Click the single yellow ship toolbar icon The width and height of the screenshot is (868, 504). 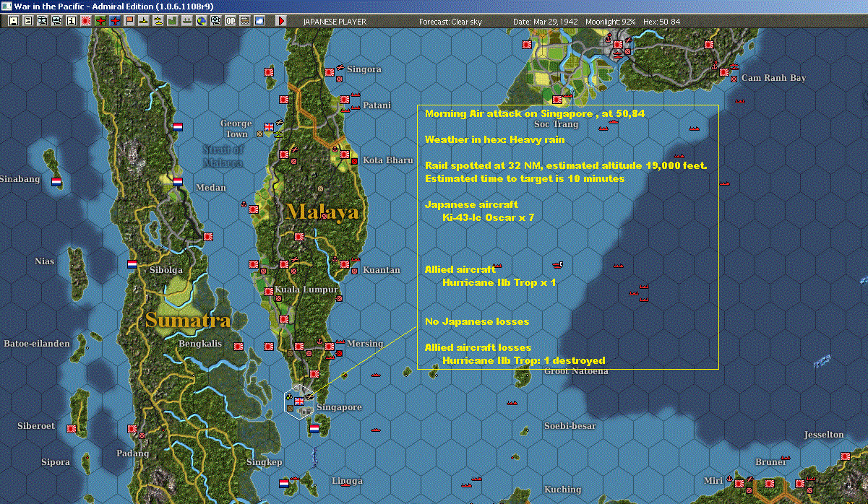click(x=143, y=21)
